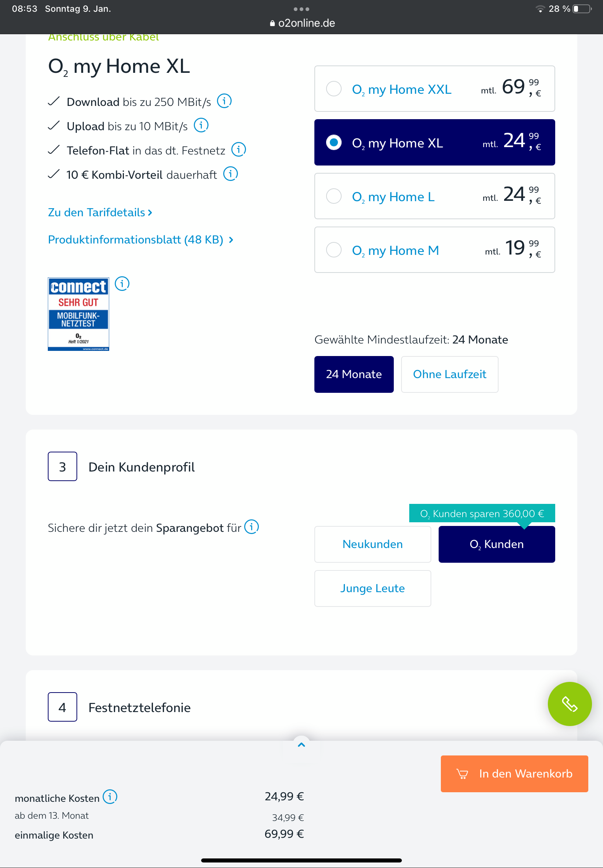Tap the connect Sehr Gut test badge
The width and height of the screenshot is (603, 868).
point(79,314)
